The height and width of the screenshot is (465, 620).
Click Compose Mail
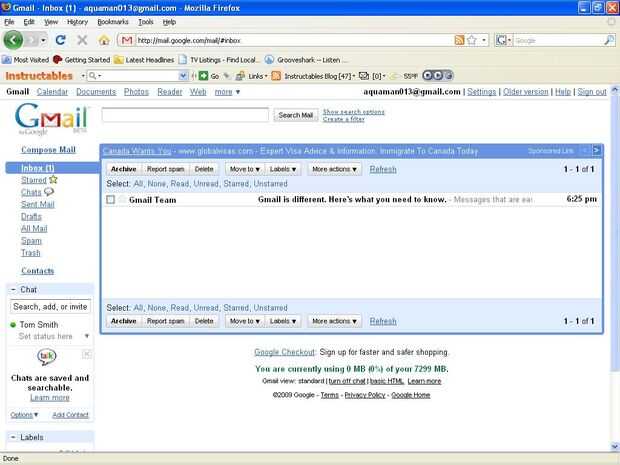pyautogui.click(x=48, y=150)
